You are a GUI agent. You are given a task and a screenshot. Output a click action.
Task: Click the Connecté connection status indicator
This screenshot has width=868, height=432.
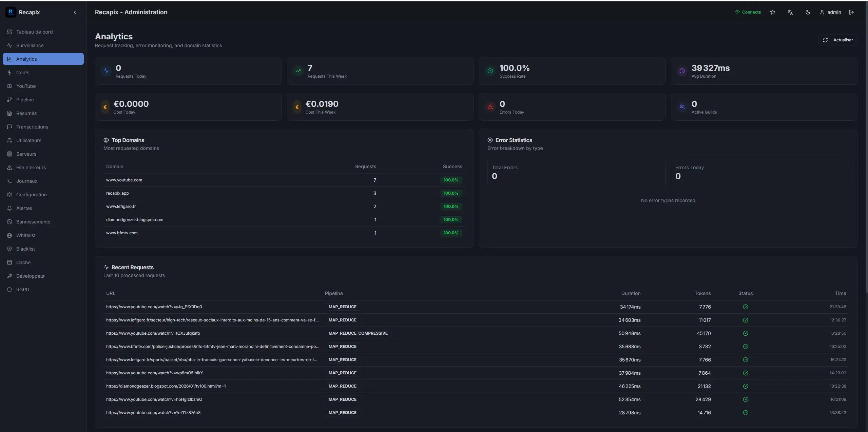tap(748, 12)
